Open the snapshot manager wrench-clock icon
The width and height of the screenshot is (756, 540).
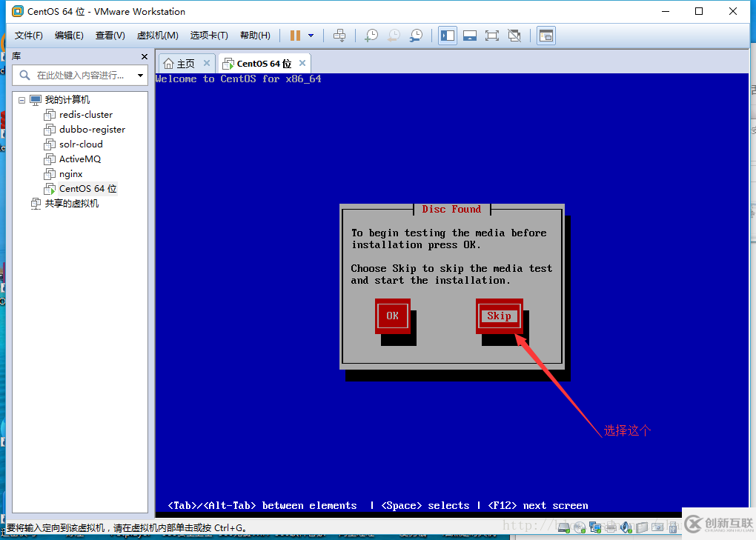pos(416,36)
